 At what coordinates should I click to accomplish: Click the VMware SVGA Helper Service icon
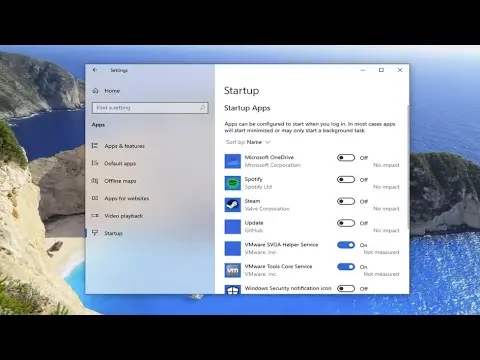pyautogui.click(x=233, y=248)
